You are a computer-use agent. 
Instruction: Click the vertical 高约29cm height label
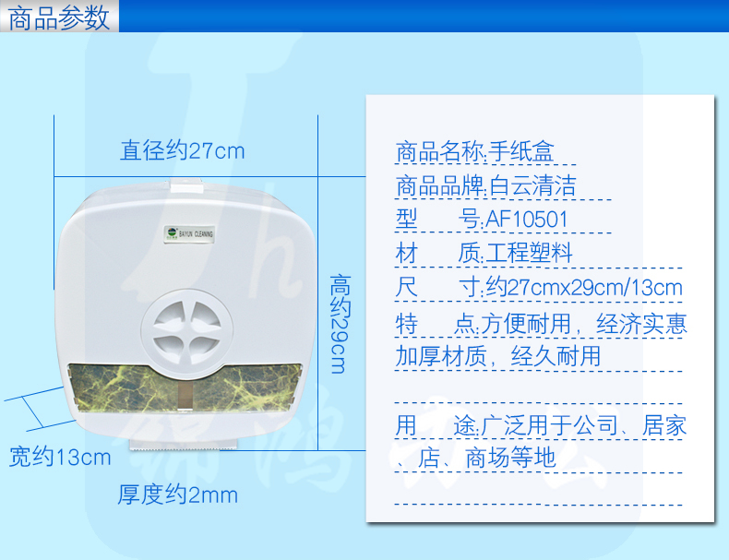click(338, 322)
